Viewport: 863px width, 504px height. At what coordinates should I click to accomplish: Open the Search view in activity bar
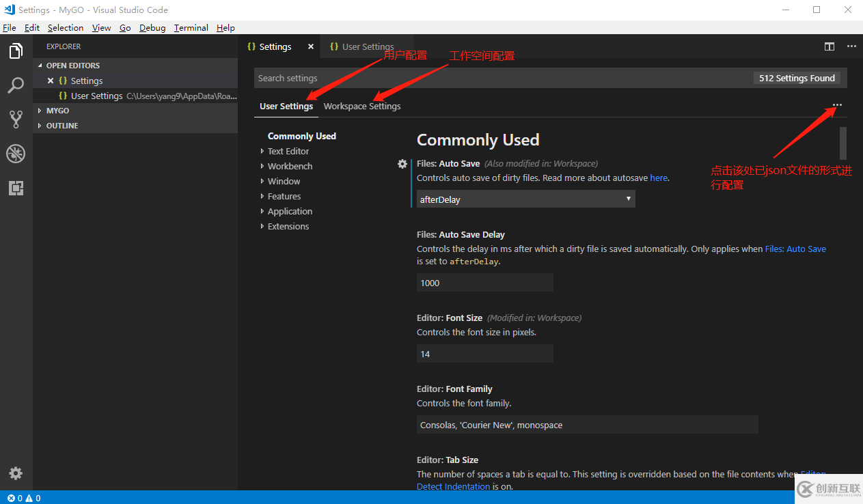(x=16, y=85)
